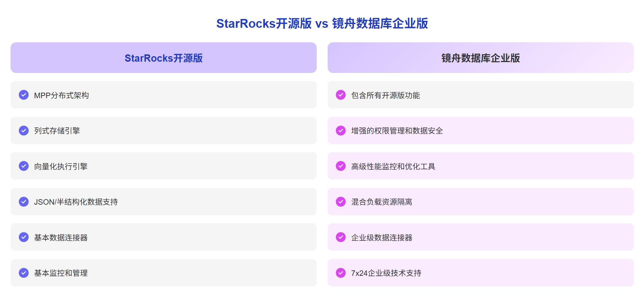The width and height of the screenshot is (644, 301).
Task: Select the StarRocks开源版 column header
Action: coord(163,58)
